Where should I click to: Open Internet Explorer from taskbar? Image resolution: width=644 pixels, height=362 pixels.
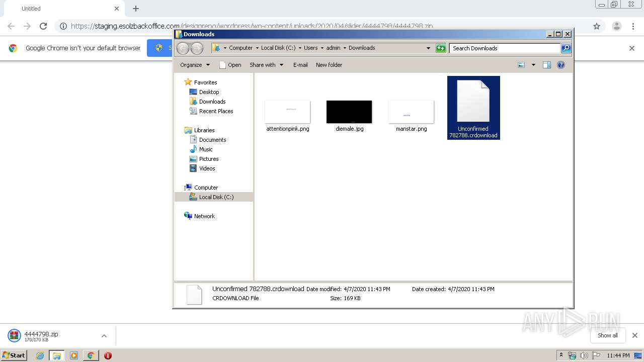click(40, 355)
